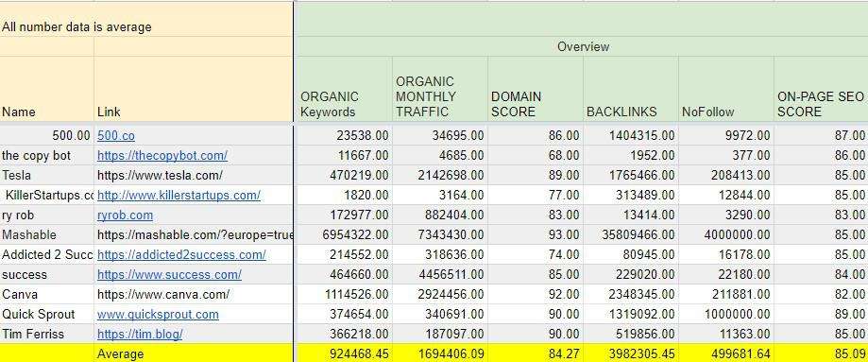Select ry rob backlinks 13414.00
The height and width of the screenshot is (362, 868).
631,215
